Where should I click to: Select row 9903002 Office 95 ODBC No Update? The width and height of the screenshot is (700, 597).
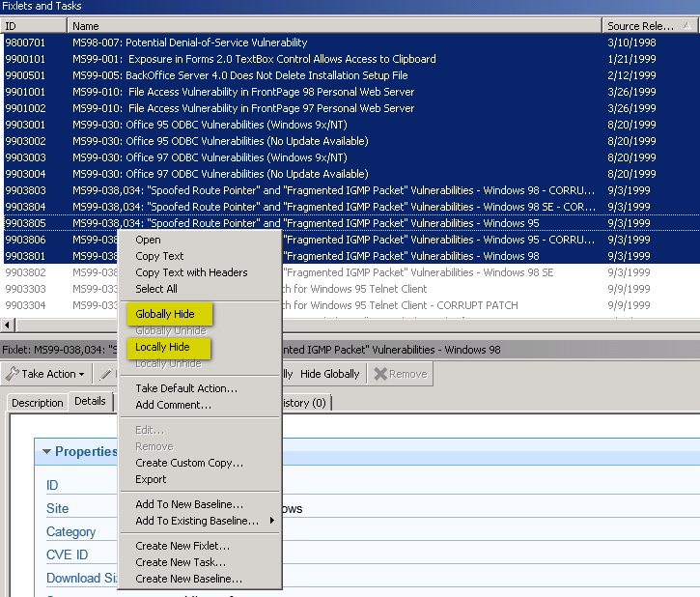click(x=350, y=141)
